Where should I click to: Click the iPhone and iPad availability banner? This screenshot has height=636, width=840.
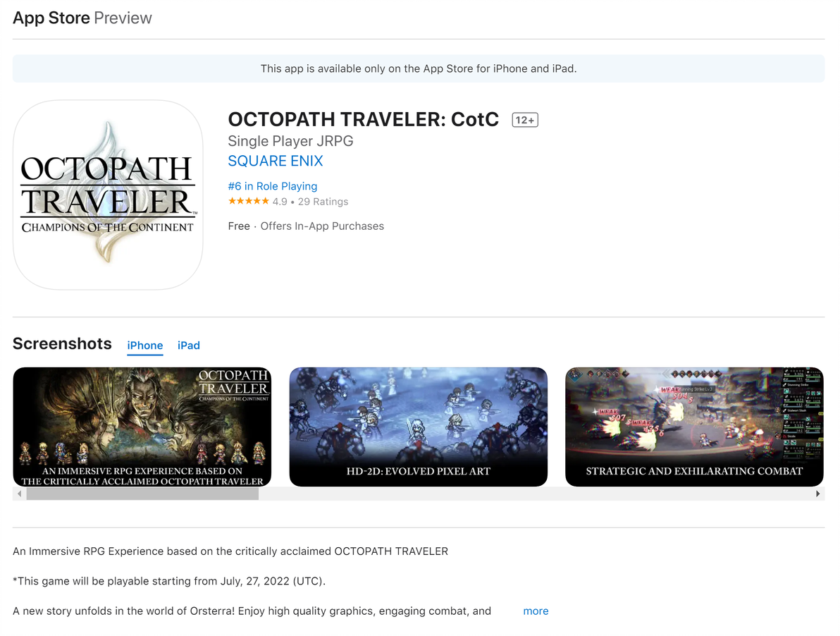click(419, 68)
